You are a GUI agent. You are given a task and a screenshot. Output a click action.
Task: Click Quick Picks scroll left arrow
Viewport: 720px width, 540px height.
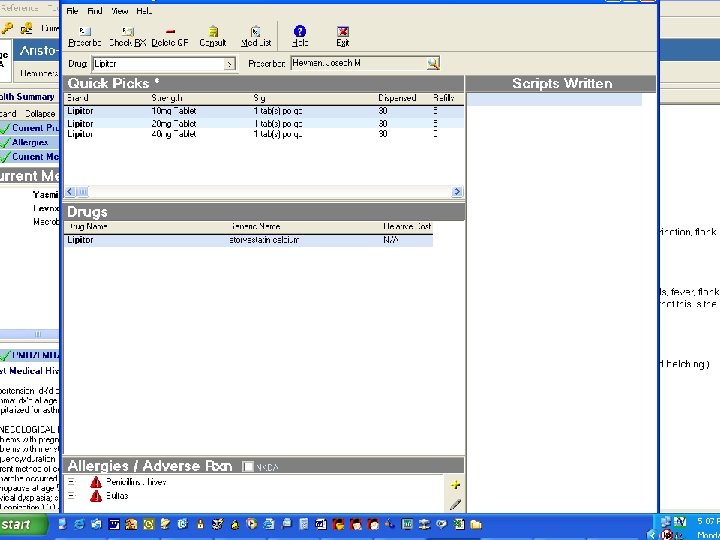coord(70,191)
